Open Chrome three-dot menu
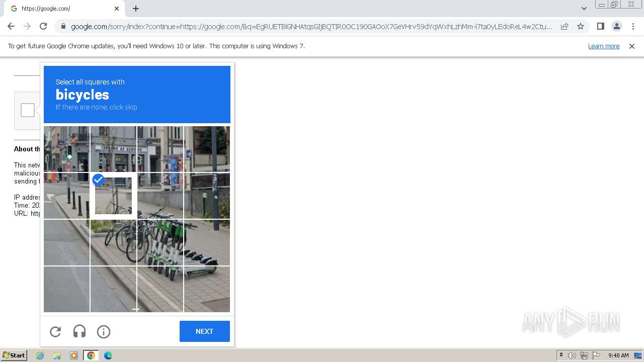The height and width of the screenshot is (362, 644). 632,26
